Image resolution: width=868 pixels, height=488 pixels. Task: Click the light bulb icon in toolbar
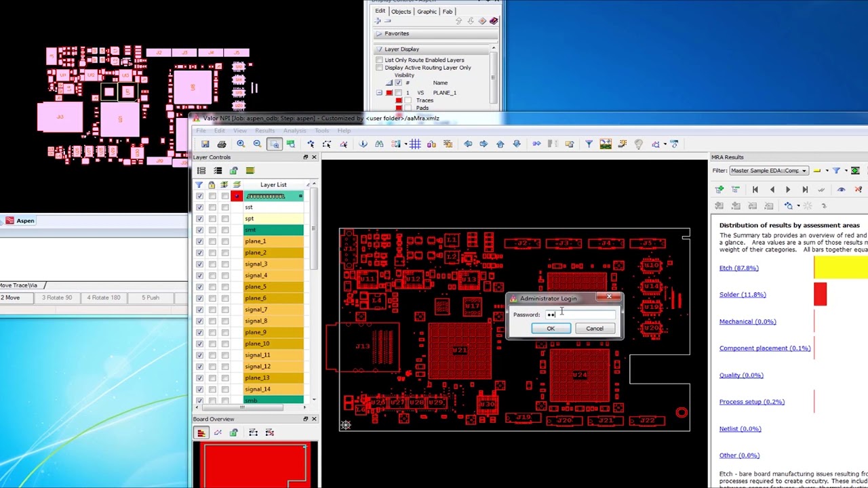pos(638,144)
